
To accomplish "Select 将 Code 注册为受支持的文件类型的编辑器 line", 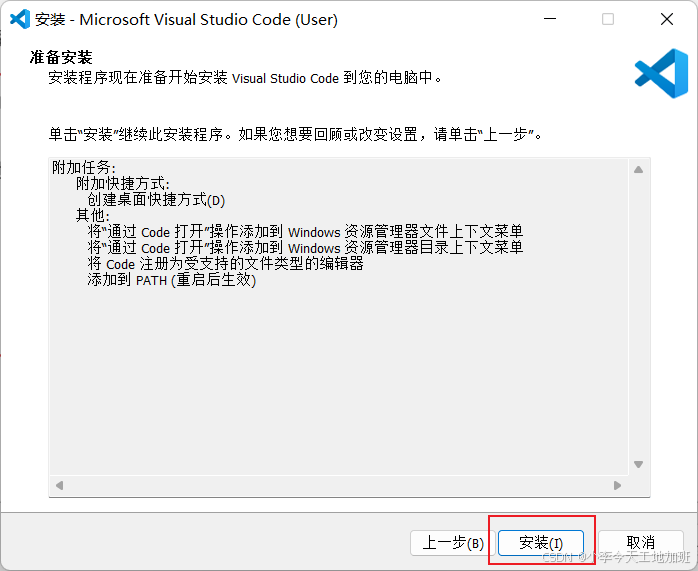I will [225, 264].
